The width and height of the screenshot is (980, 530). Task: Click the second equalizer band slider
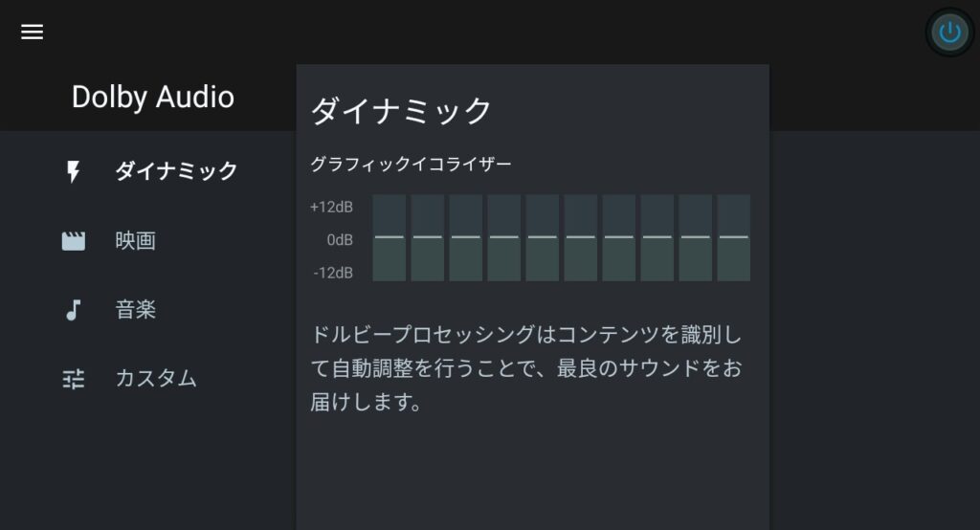click(x=428, y=237)
